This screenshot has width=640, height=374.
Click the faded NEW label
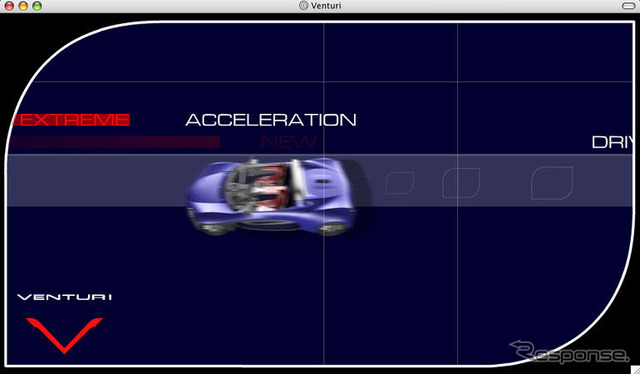tap(288, 142)
